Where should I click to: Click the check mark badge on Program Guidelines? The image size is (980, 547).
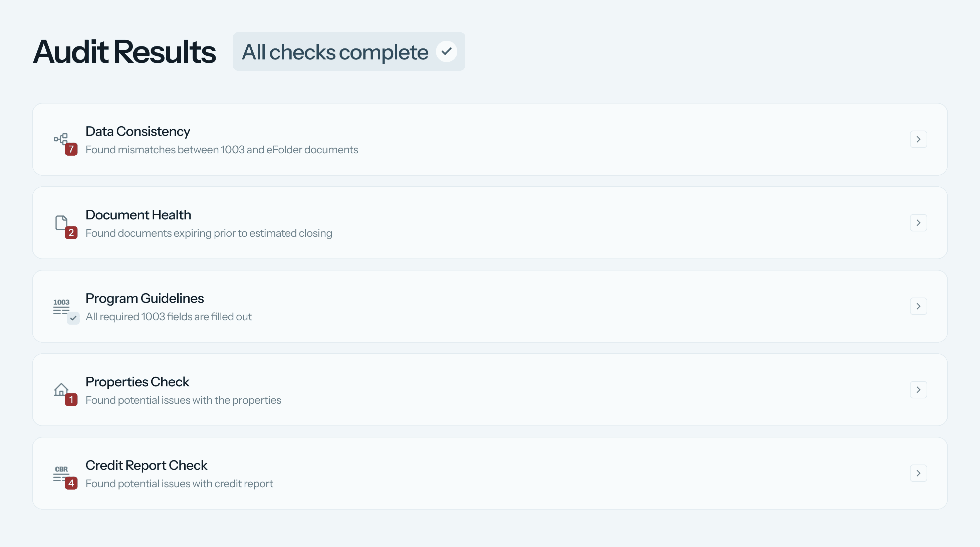[73, 318]
